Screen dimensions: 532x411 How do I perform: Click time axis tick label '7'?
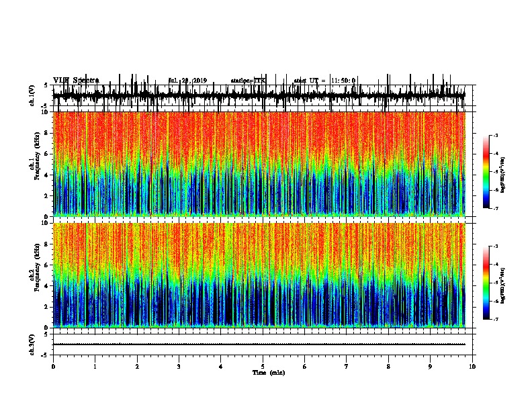tap(347, 367)
